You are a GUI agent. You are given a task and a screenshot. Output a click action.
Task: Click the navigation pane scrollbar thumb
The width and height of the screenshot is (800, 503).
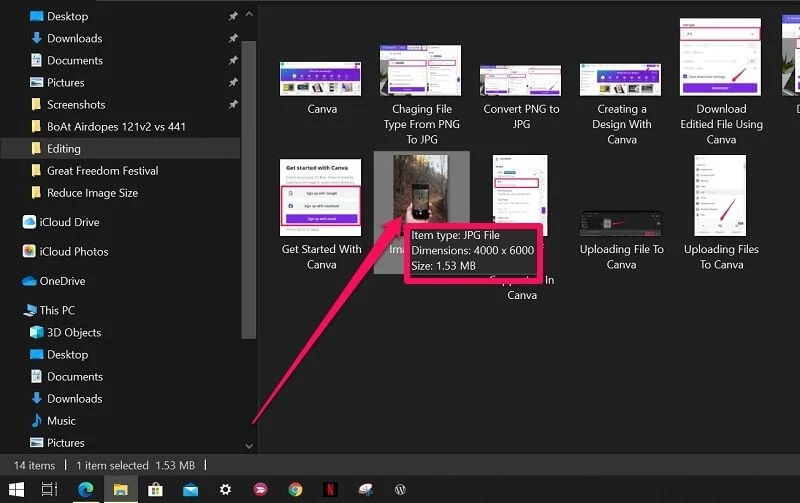(x=249, y=189)
